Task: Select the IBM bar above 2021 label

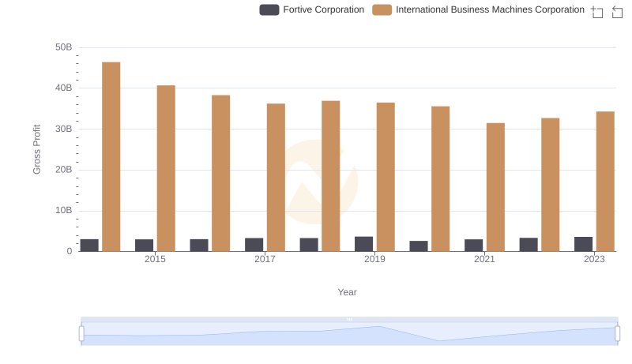Action: 496,187
